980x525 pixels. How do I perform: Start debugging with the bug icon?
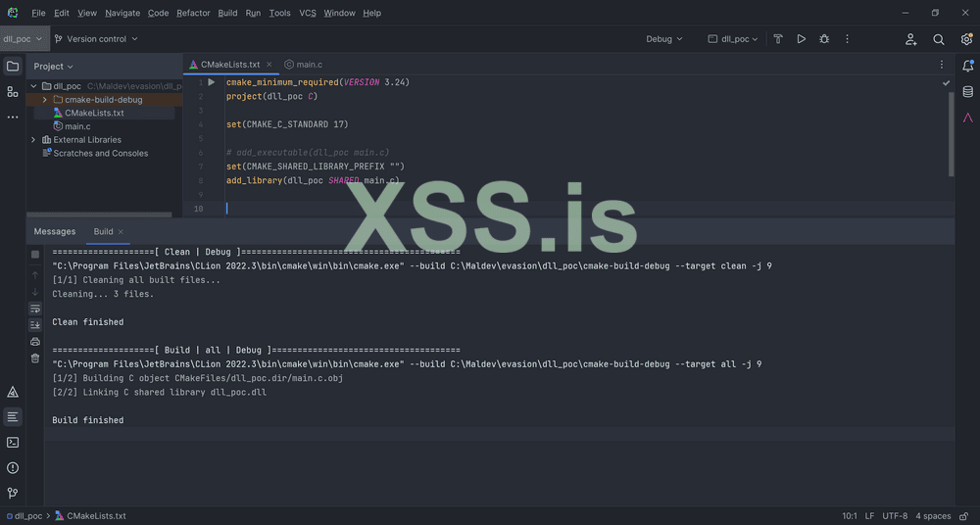[824, 39]
